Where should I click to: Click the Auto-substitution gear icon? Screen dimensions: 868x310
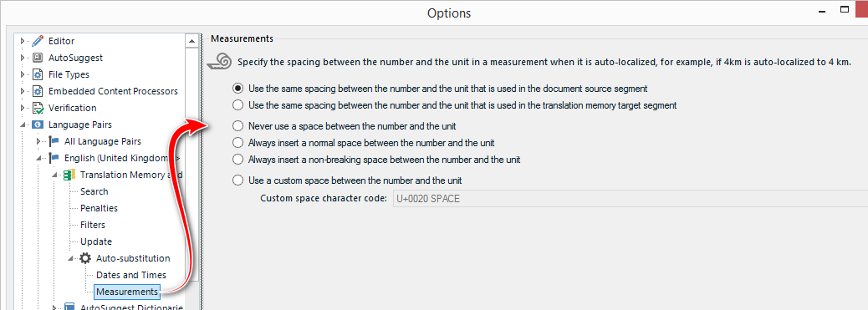tap(85, 258)
